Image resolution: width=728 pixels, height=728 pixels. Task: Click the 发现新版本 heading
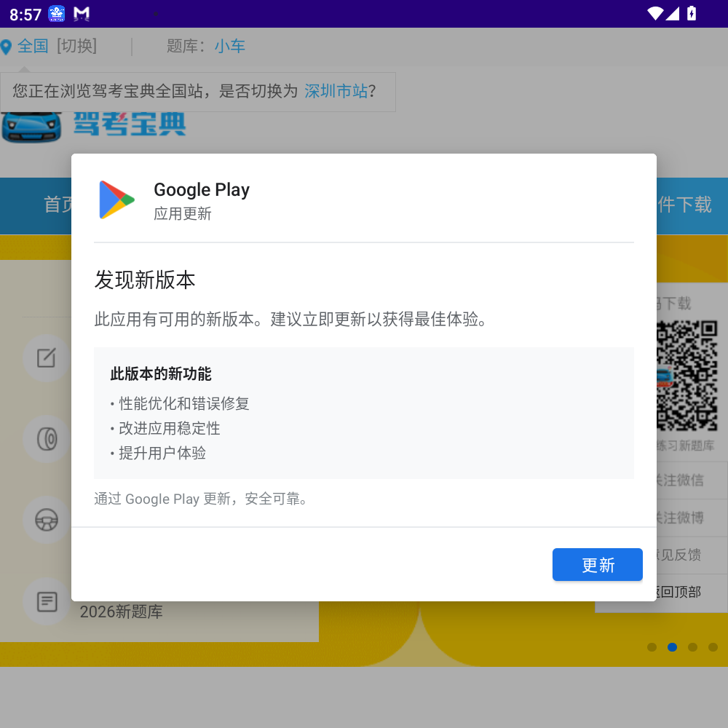[x=145, y=280]
